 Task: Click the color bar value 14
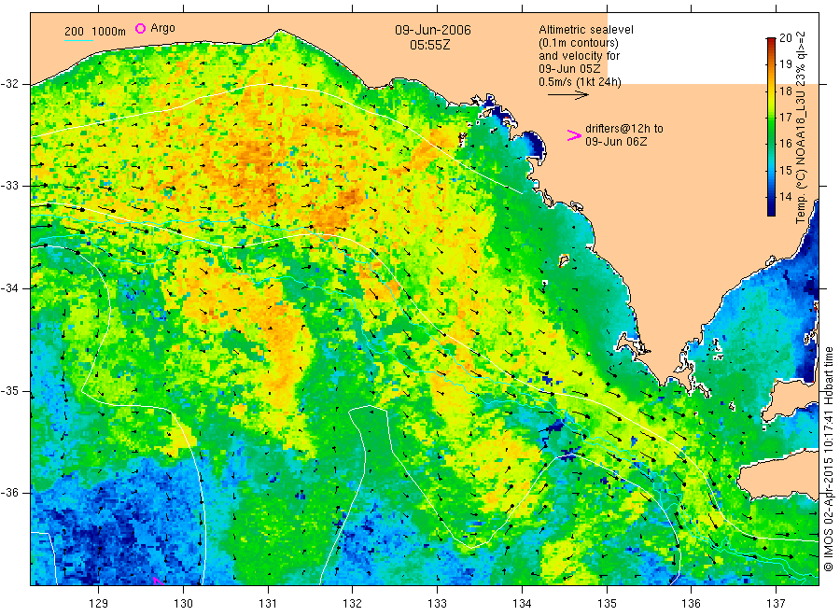(785, 197)
